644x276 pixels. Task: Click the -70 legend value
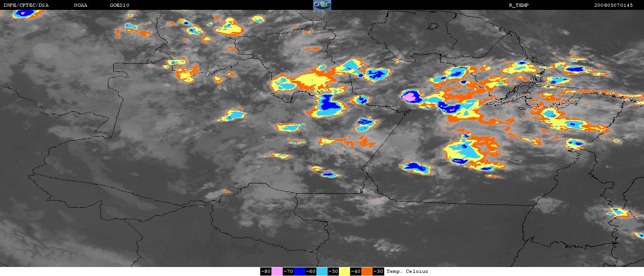pos(288,272)
